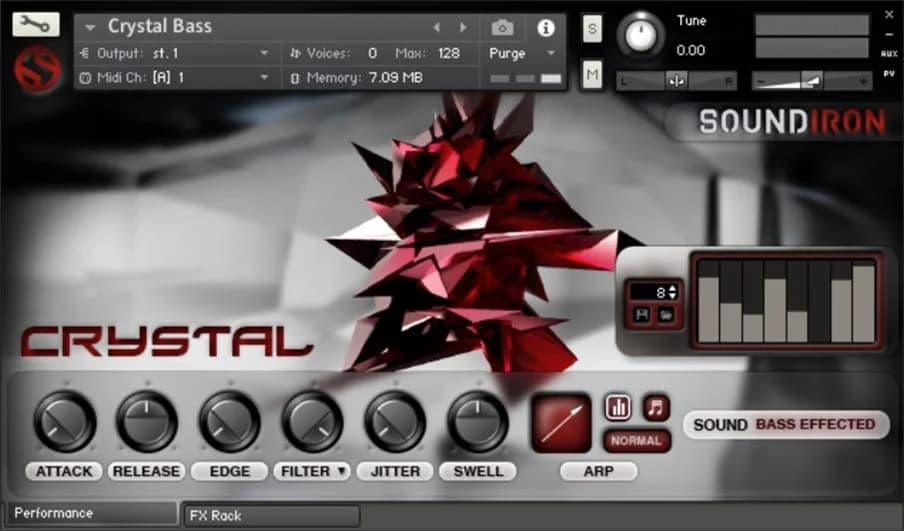The height and width of the screenshot is (531, 904).
Task: Click the Tune knob
Action: tap(641, 35)
